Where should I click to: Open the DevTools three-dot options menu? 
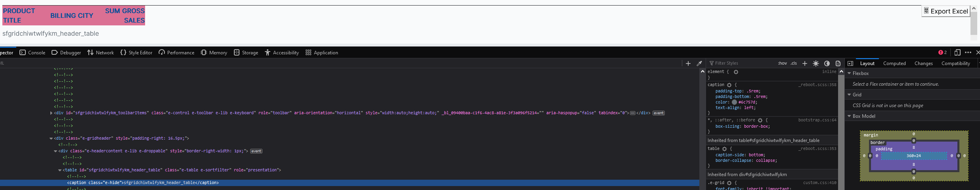[968, 52]
